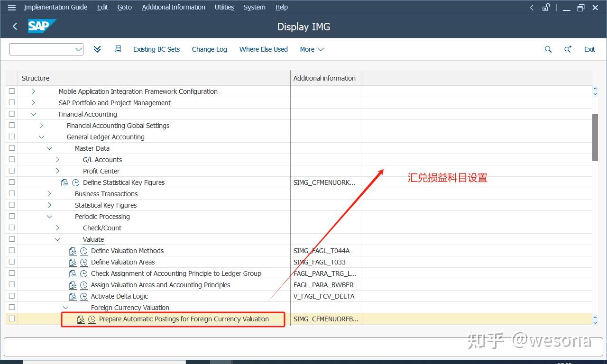This screenshot has height=364, width=607.
Task: Click the back arrow beside SAP logo
Action: point(15,27)
